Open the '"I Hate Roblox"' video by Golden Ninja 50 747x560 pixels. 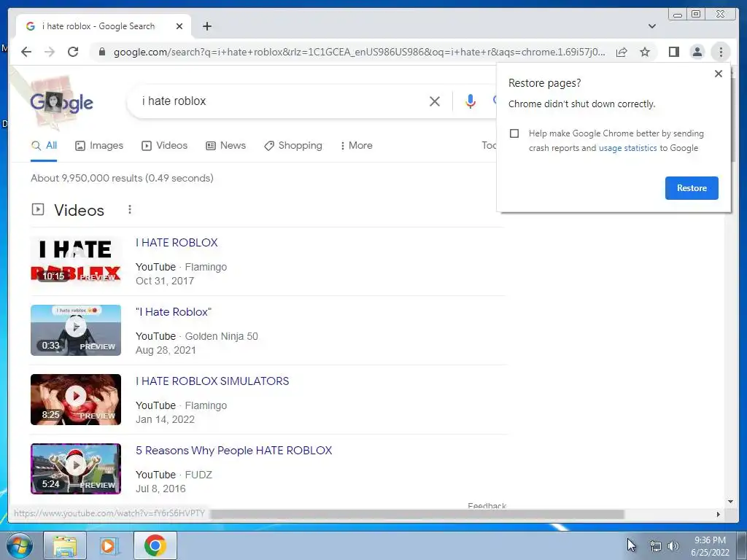tap(174, 312)
